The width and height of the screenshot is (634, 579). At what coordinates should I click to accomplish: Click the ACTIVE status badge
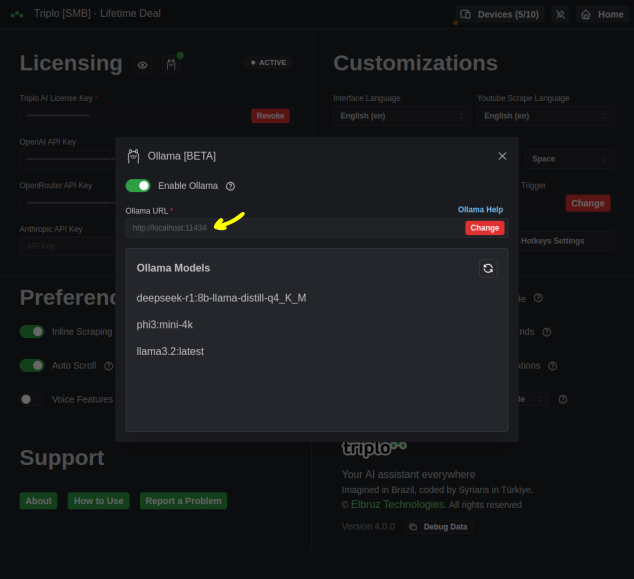pyautogui.click(x=268, y=63)
